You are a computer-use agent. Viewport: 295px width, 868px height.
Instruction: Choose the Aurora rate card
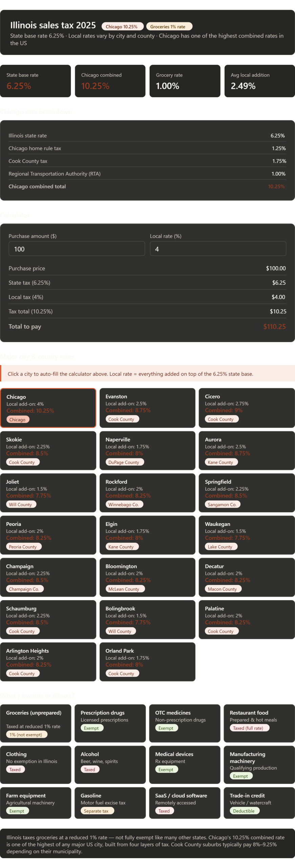[246, 450]
